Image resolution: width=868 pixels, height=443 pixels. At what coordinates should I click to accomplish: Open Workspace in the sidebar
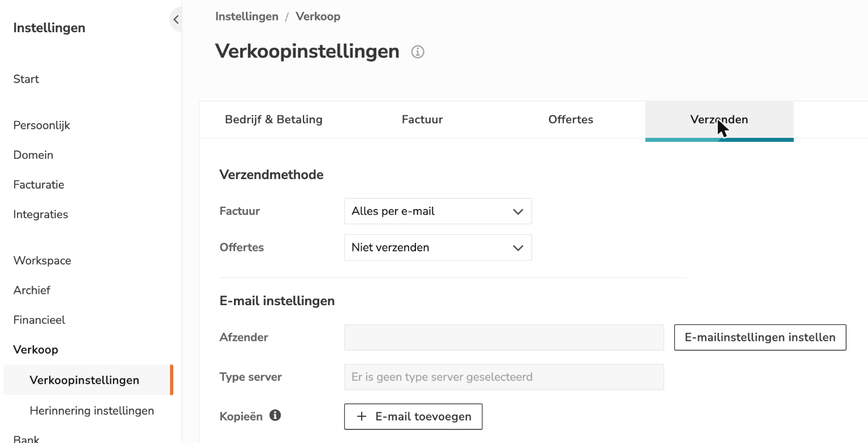coord(42,261)
